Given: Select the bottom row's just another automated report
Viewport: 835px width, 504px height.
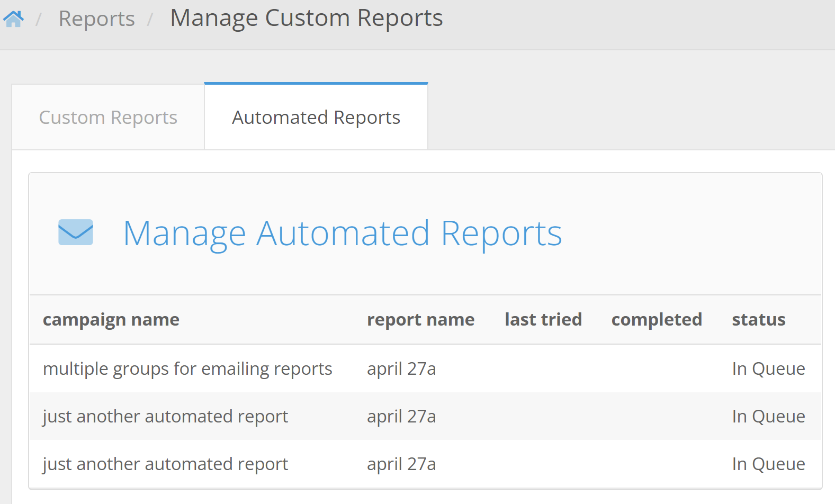Looking at the screenshot, I should [x=165, y=464].
